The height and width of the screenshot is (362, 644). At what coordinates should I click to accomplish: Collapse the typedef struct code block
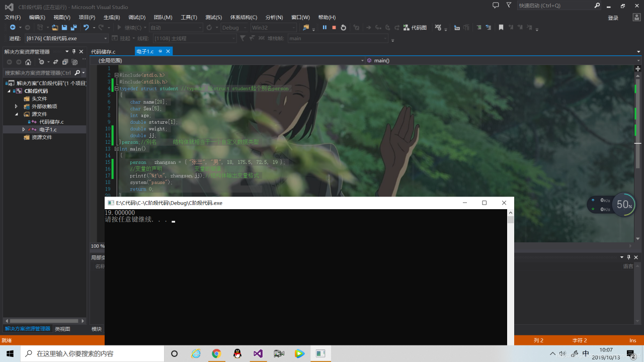tap(117, 88)
